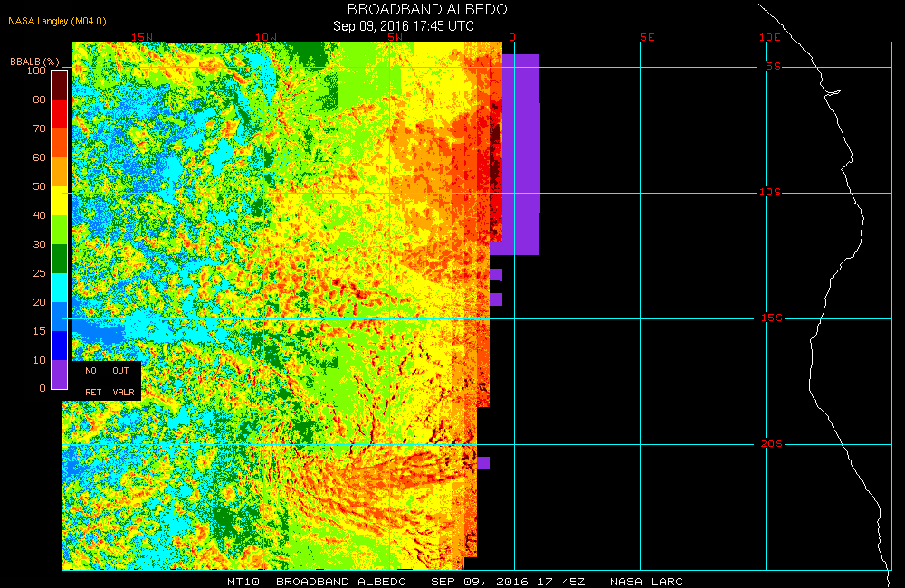
Task: Select the dark green 25-30 legend swatch
Action: click(x=60, y=259)
